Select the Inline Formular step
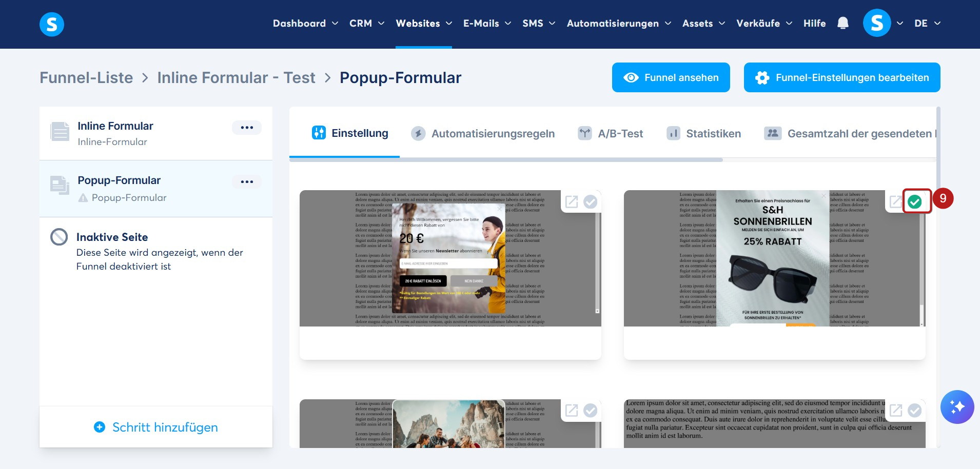Image resolution: width=980 pixels, height=469 pixels. [156, 133]
